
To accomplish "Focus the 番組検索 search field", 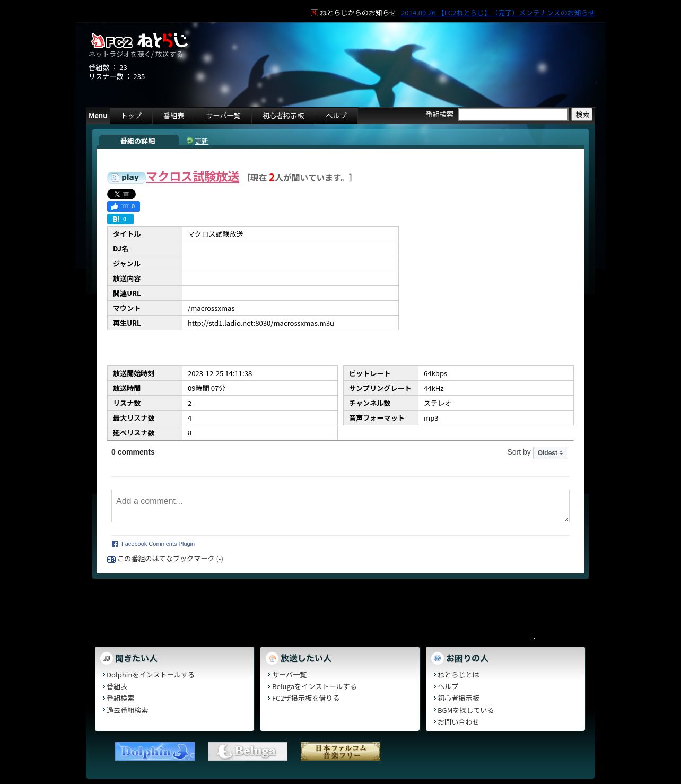I will pos(513,114).
